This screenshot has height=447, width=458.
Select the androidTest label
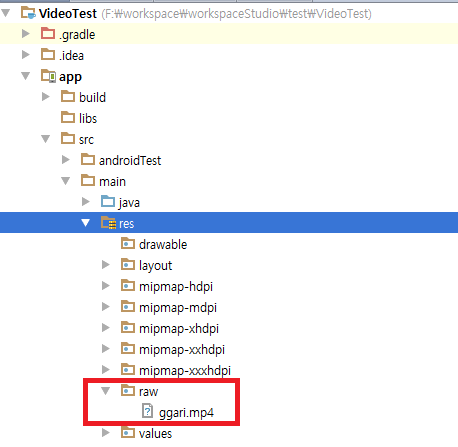(130, 161)
